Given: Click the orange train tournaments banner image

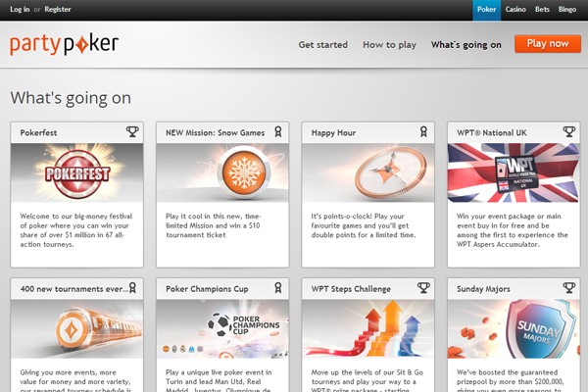Looking at the screenshot, I should [76, 329].
